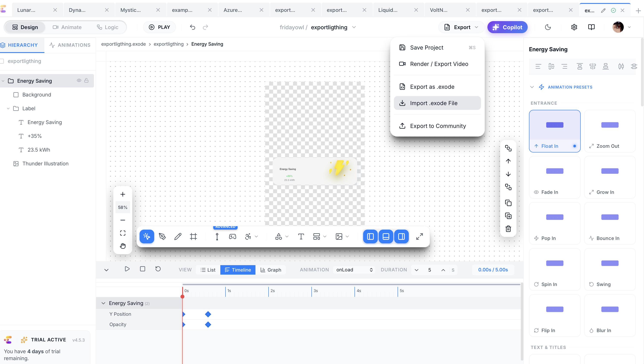Click the fit-to-screen zoom icon
Image resolution: width=644 pixels, height=364 pixels.
tap(123, 233)
